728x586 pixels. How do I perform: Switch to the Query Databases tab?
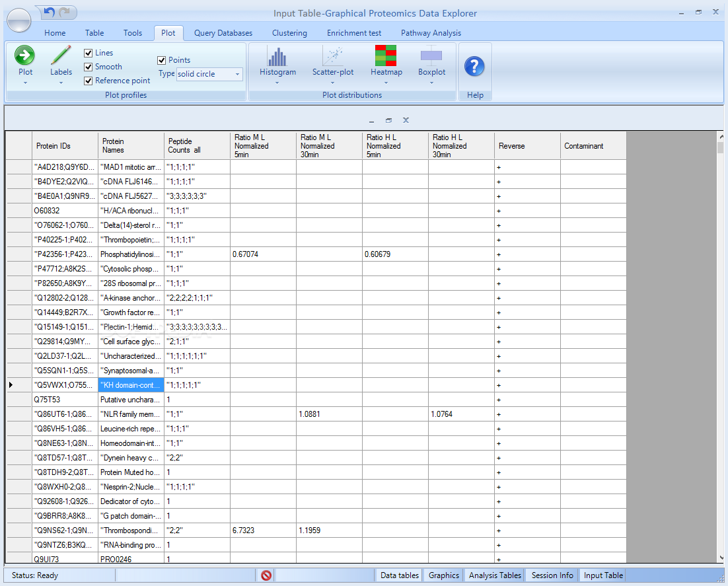[x=223, y=33]
